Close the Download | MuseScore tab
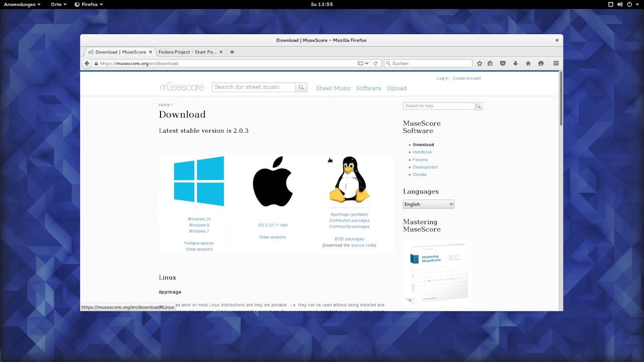Viewport: 644px width, 362px height. coord(150,52)
